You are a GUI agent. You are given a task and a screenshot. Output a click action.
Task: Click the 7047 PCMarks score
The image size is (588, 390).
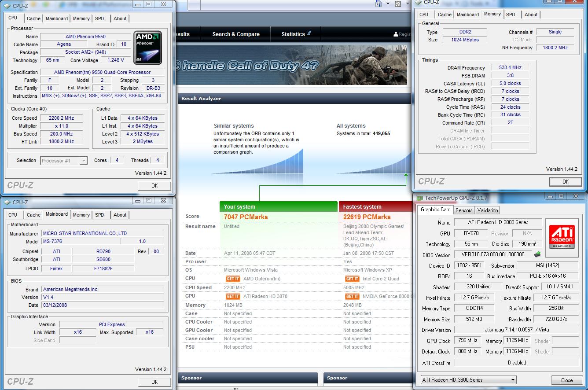(246, 217)
